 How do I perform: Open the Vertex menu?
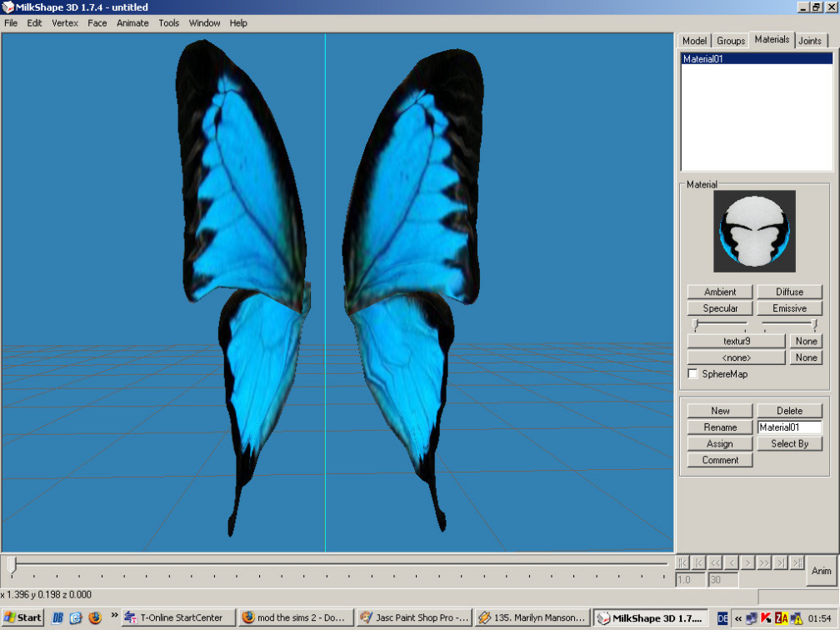click(x=65, y=23)
